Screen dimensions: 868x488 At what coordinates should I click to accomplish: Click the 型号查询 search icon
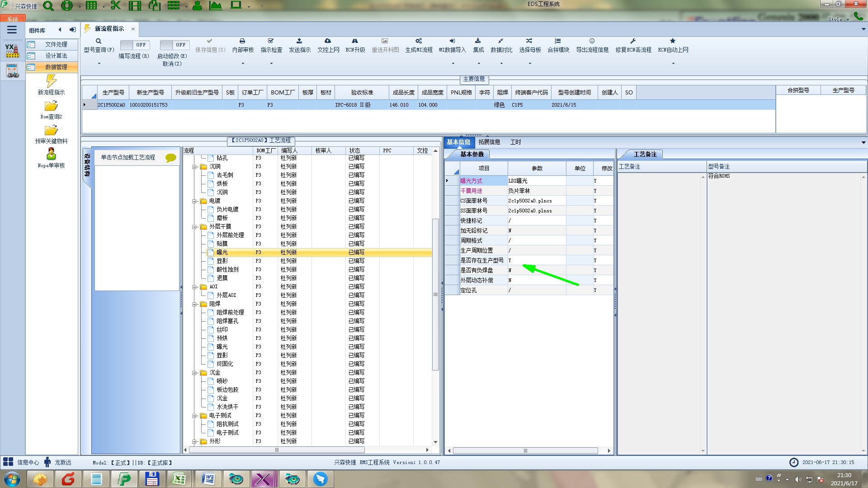tap(99, 41)
